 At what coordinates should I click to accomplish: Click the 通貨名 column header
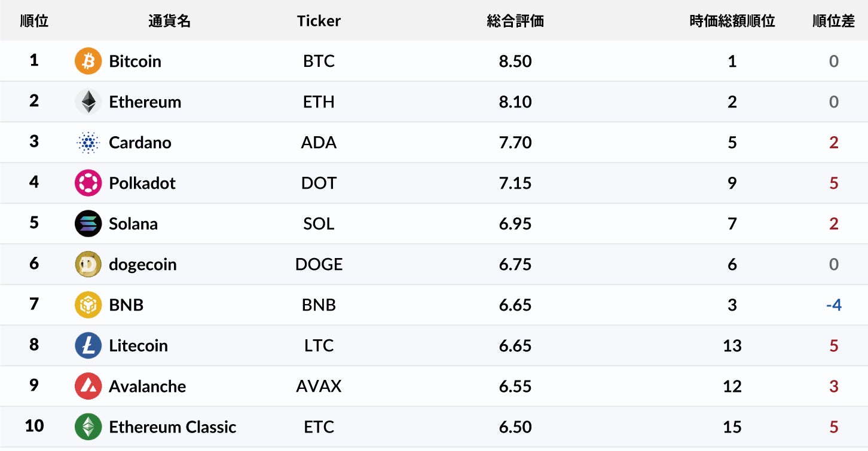[x=169, y=21]
